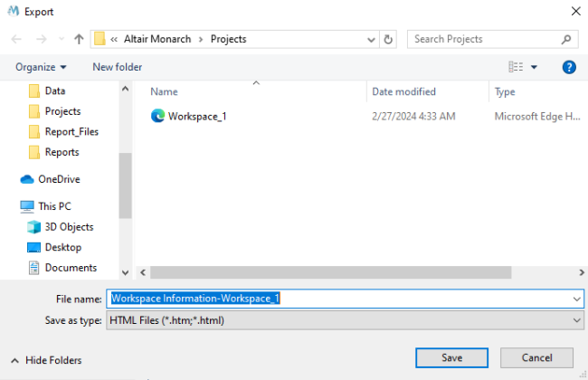Click the Back navigation arrow
The width and height of the screenshot is (588, 380).
pos(16,39)
